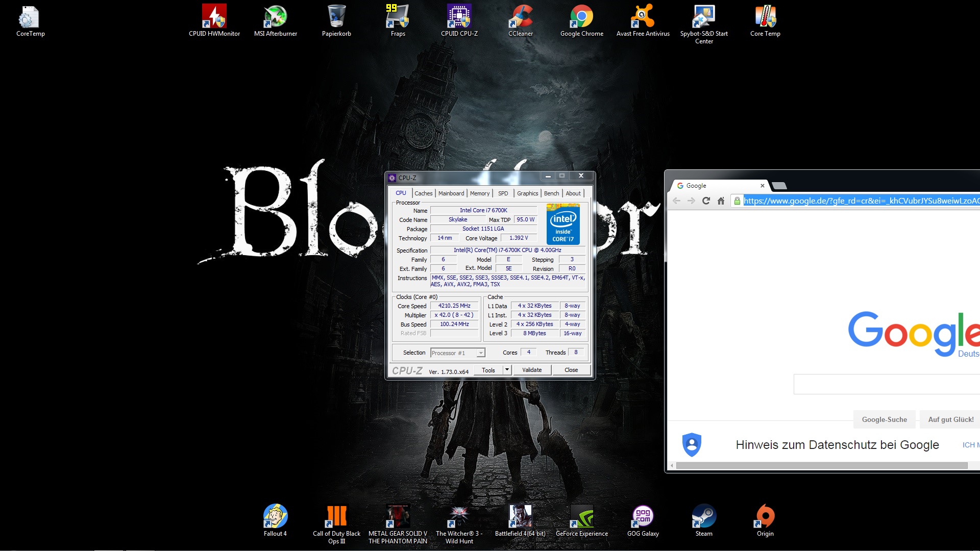The width and height of the screenshot is (980, 551).
Task: Click the Core Speed value 4210.25 MHz
Action: click(x=454, y=306)
